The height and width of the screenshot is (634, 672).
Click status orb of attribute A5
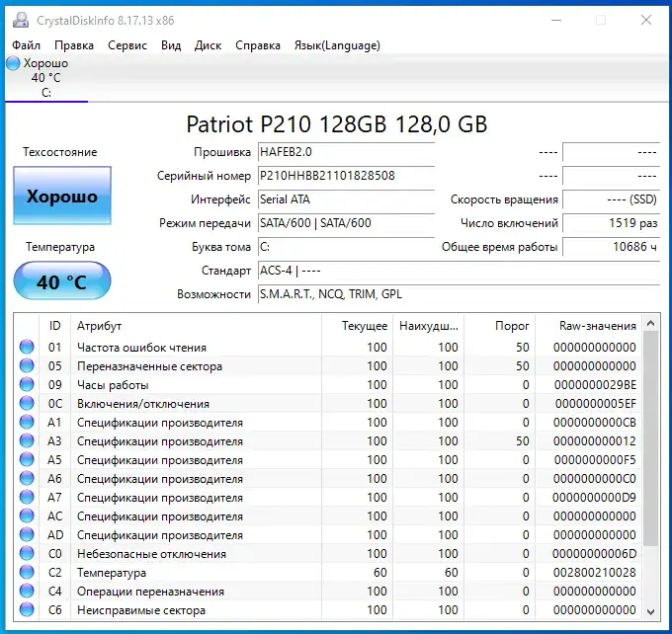[x=27, y=459]
